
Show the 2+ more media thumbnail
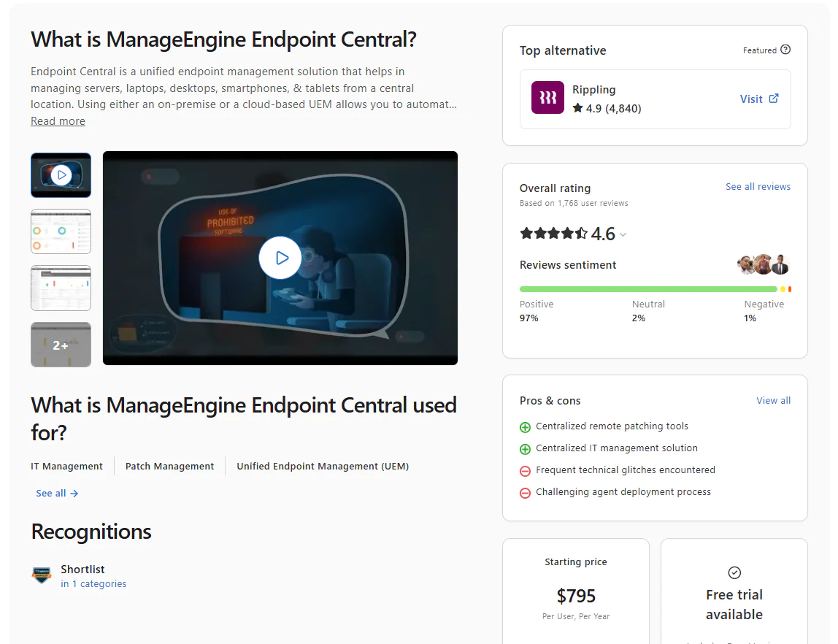coord(61,345)
